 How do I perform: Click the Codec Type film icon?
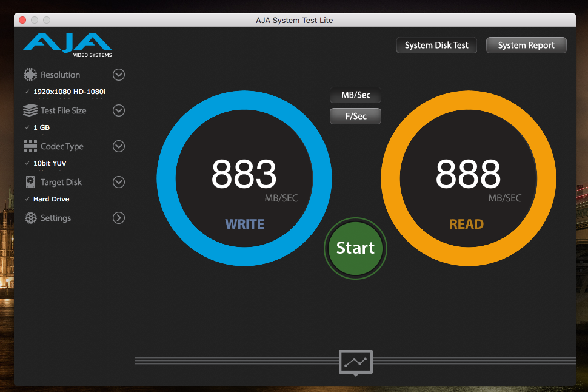pyautogui.click(x=30, y=146)
